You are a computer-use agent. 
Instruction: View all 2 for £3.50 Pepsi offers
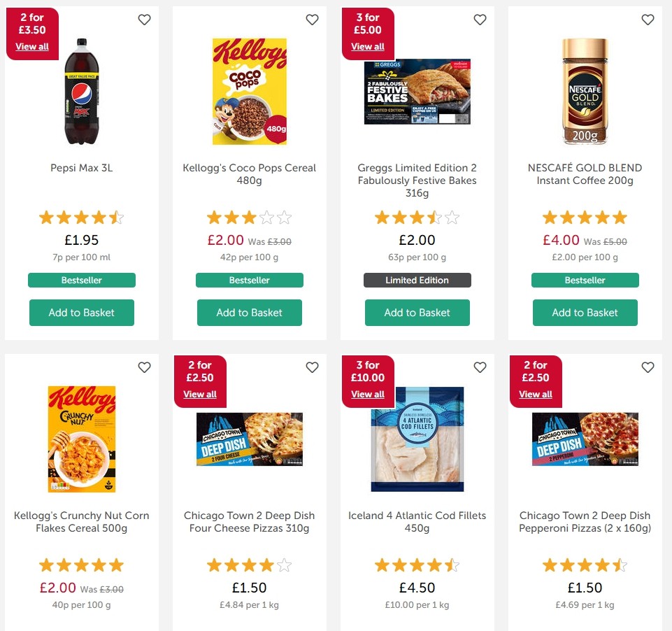pos(32,47)
